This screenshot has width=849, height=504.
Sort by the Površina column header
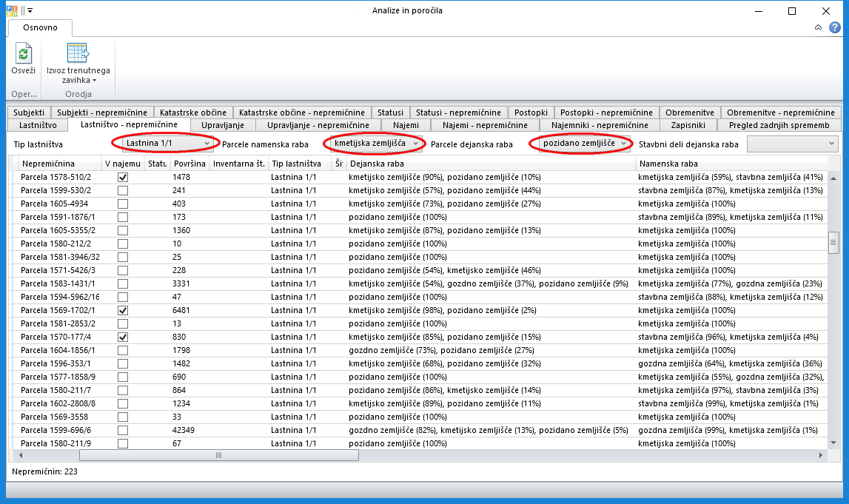click(189, 163)
